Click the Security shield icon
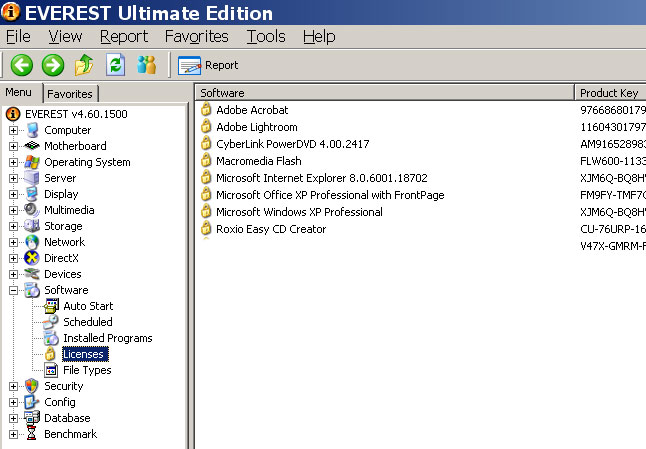 pos(32,386)
